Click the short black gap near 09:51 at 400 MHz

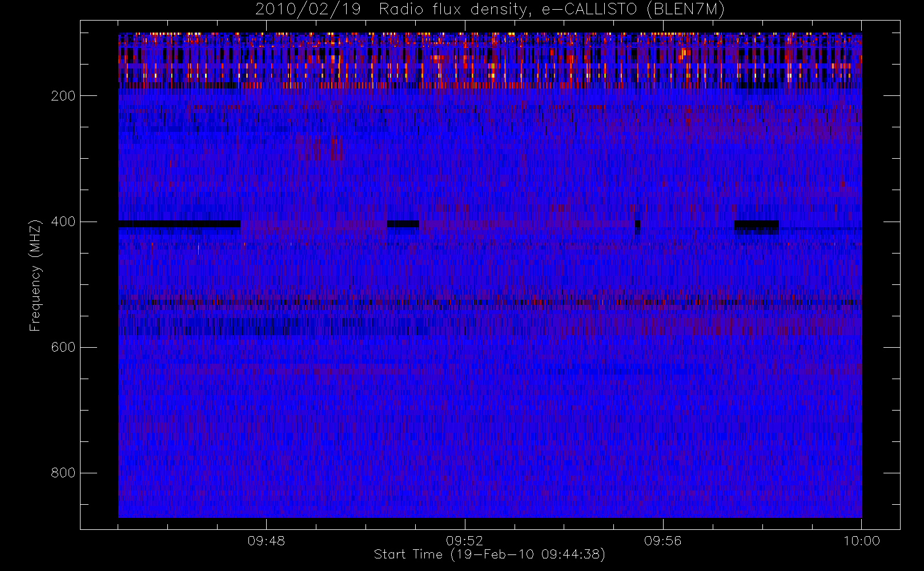coord(403,224)
